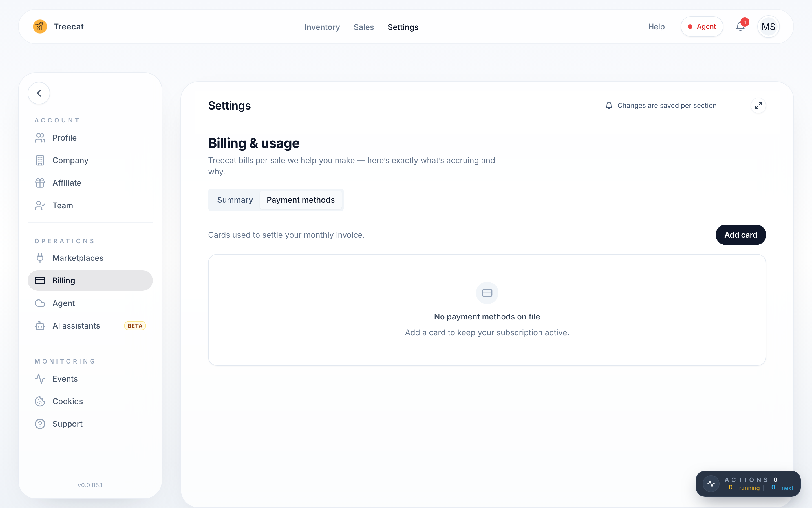Expand the settings panel to fullscreen
The image size is (812, 508).
pos(758,106)
